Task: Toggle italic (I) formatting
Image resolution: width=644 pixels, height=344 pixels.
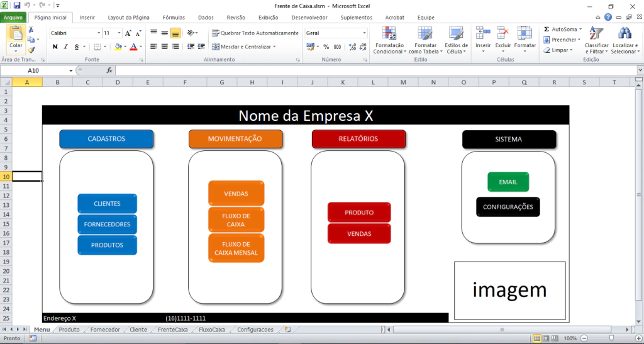Action: tap(65, 47)
